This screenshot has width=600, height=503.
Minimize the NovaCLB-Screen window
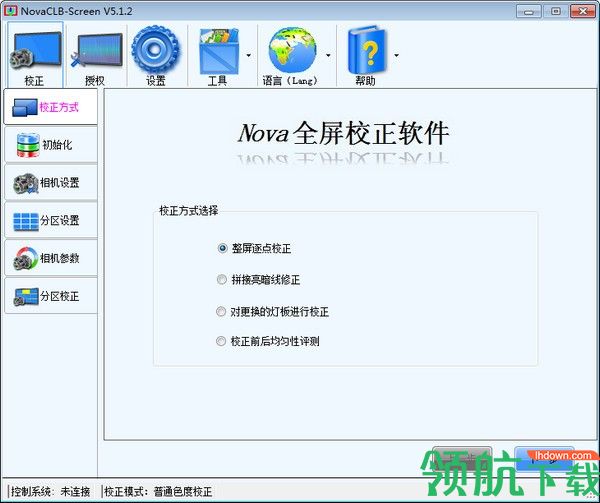[x=529, y=11]
